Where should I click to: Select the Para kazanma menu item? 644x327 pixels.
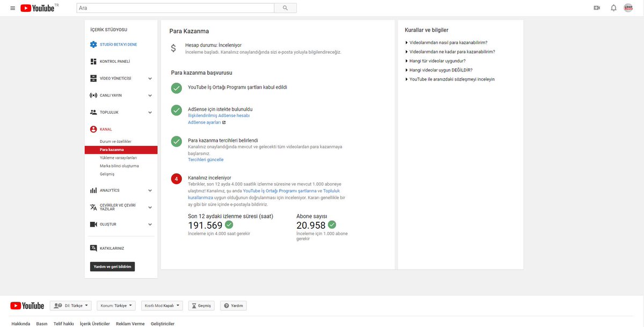[121, 149]
